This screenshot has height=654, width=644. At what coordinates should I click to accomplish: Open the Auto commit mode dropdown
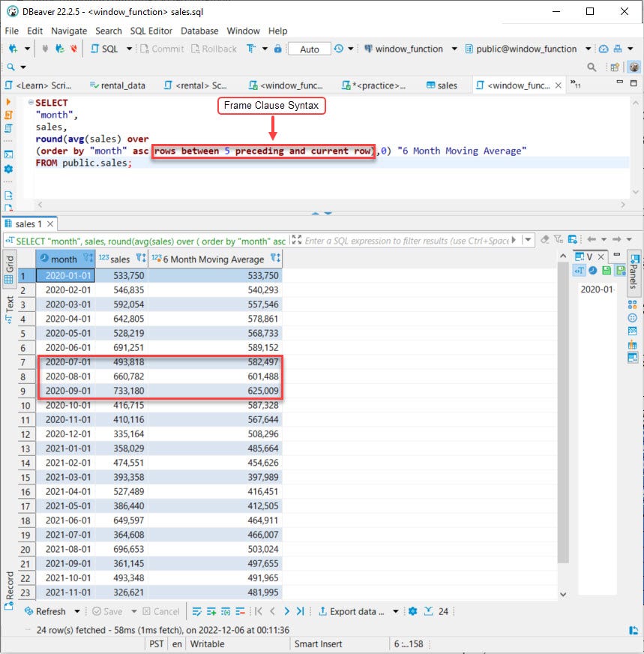click(309, 49)
